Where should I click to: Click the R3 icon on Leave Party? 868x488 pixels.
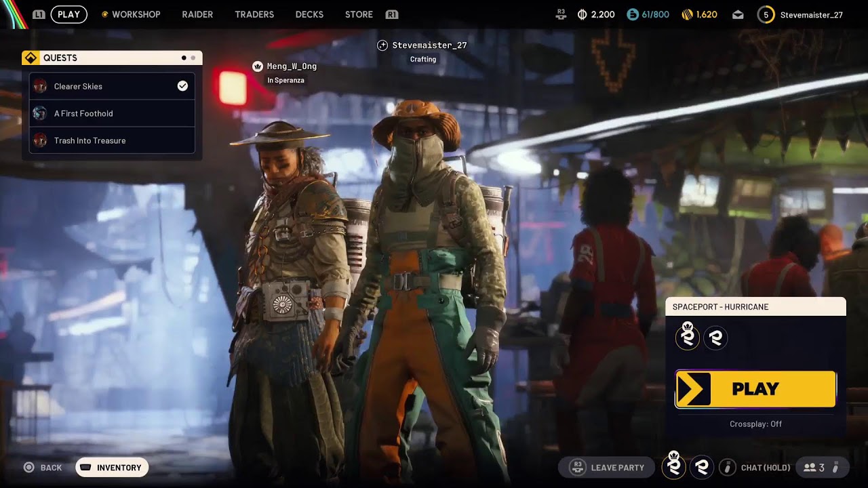coord(578,468)
